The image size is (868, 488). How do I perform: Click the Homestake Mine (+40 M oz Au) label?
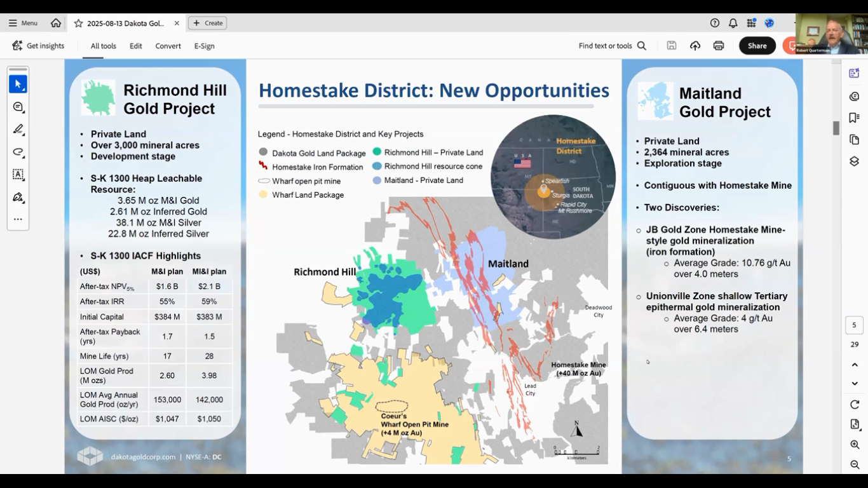[578, 369]
